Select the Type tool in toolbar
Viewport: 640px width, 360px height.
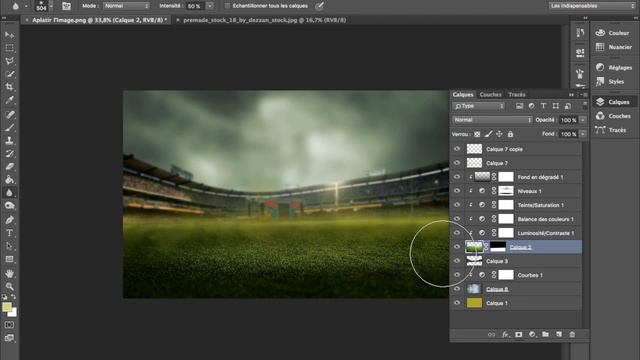pyautogui.click(x=9, y=233)
